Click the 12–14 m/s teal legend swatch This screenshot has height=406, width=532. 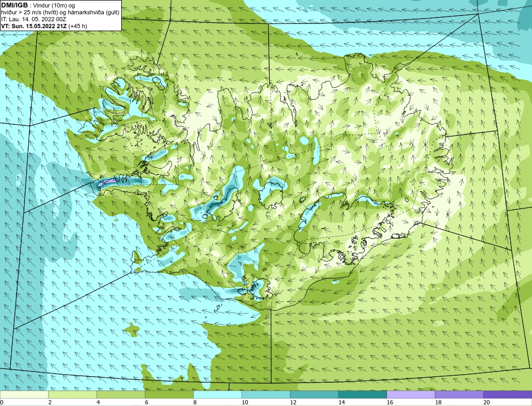point(314,394)
